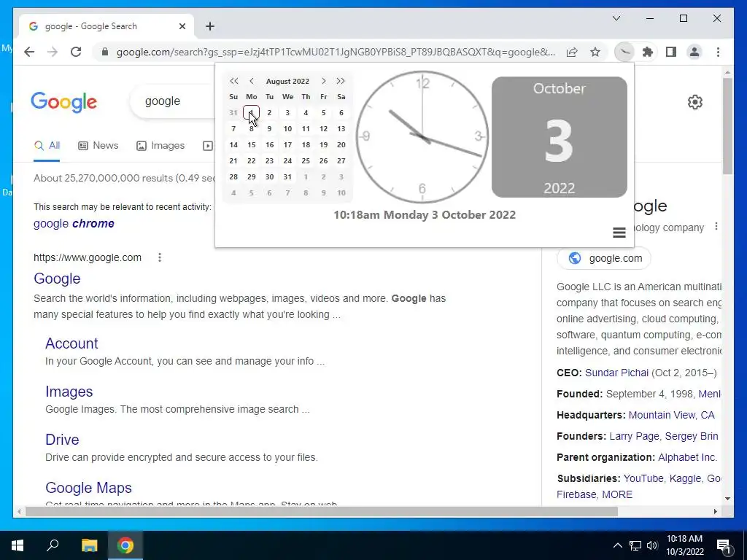Open volume control in system tray

[x=653, y=545]
